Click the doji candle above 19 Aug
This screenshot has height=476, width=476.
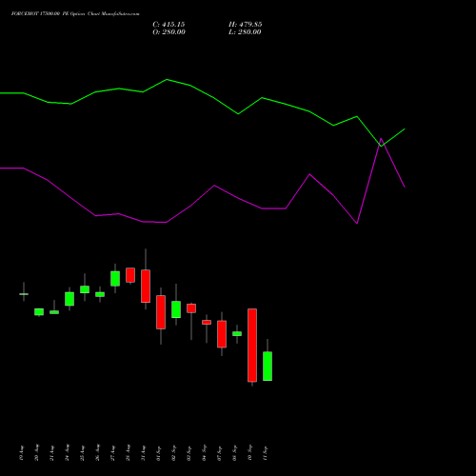[x=24, y=294]
